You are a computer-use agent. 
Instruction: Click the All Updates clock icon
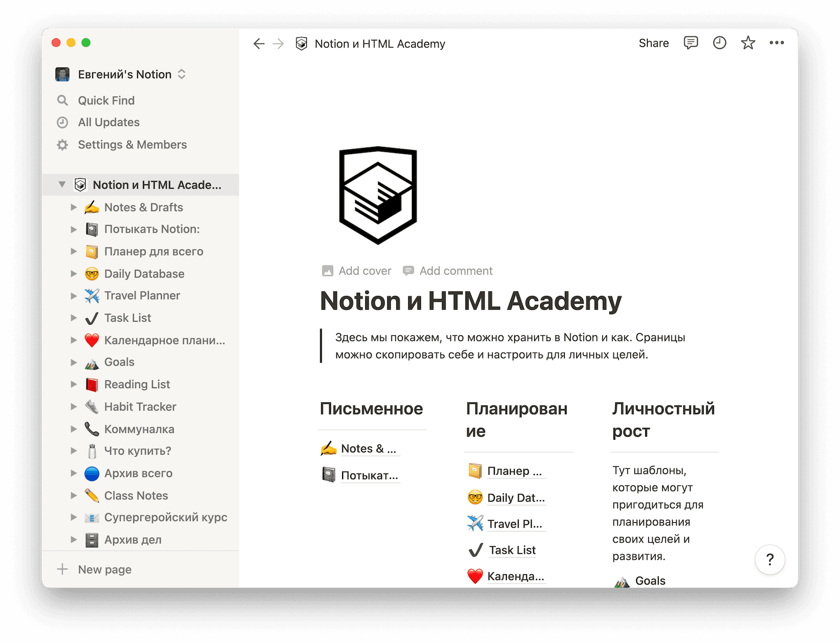[x=62, y=122]
